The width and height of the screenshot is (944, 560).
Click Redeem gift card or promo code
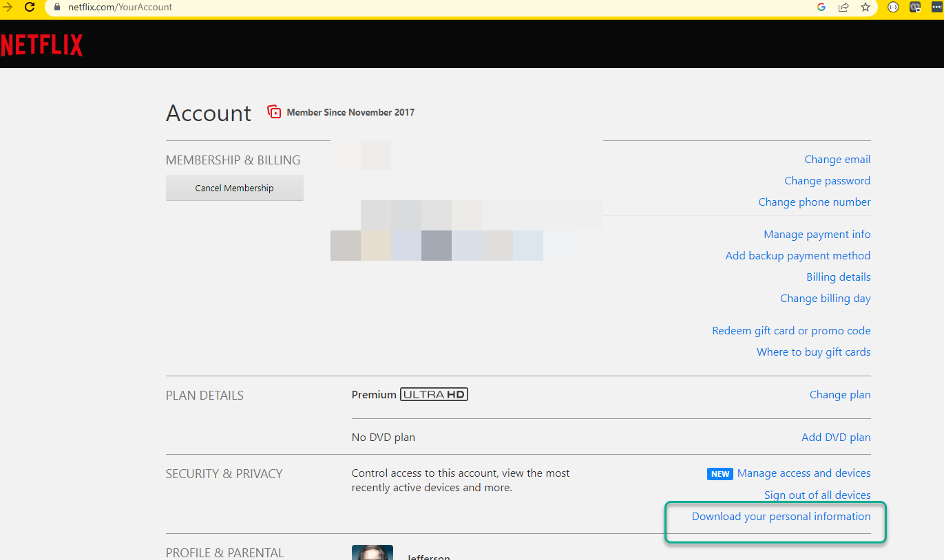click(x=791, y=331)
